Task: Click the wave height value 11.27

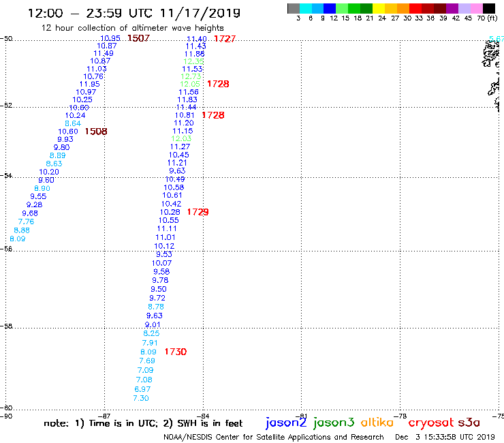Action: click(180, 147)
